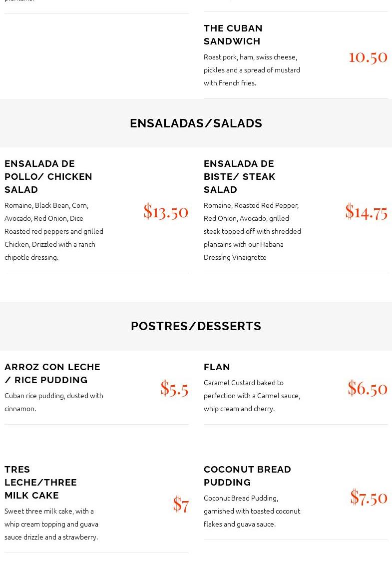The image size is (392, 572).
Task: Click The Cuban Sandwich title
Action: click(x=233, y=34)
